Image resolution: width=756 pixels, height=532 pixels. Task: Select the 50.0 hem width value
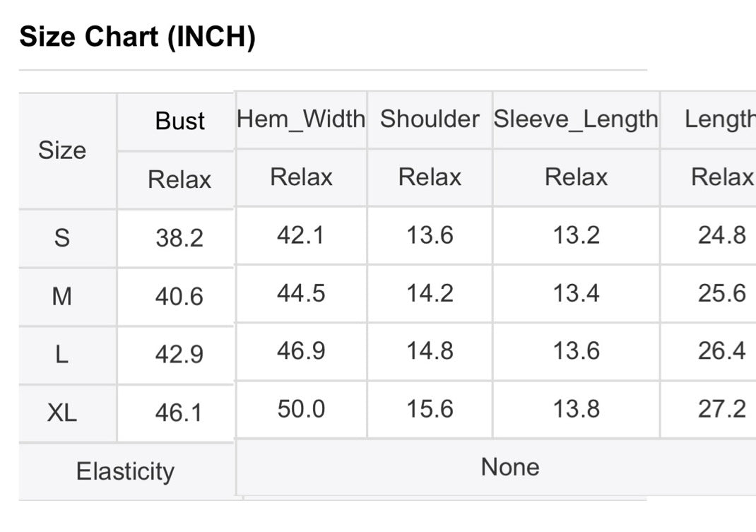[301, 409]
